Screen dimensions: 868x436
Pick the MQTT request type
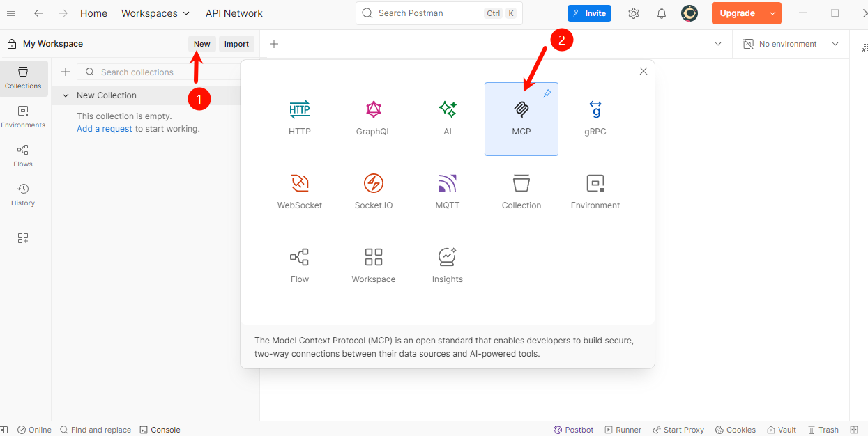(x=448, y=192)
